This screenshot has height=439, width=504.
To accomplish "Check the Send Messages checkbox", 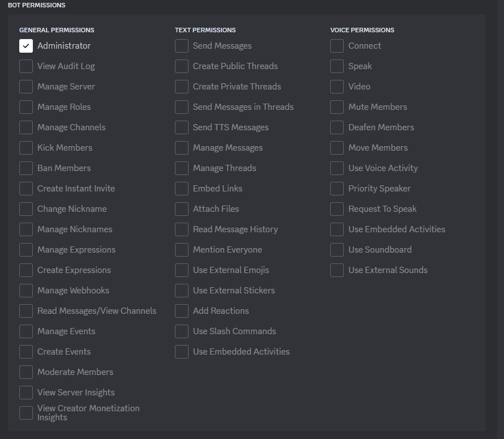I will tap(182, 46).
